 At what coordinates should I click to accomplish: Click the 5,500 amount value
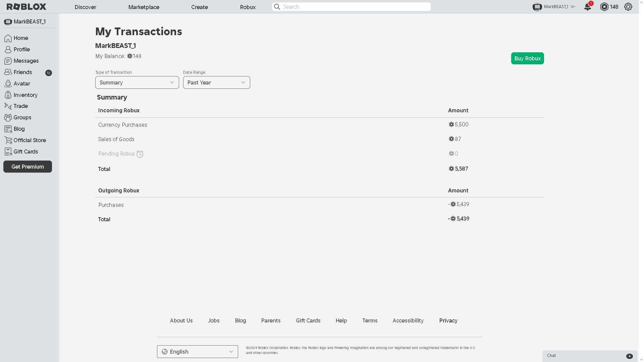462,124
